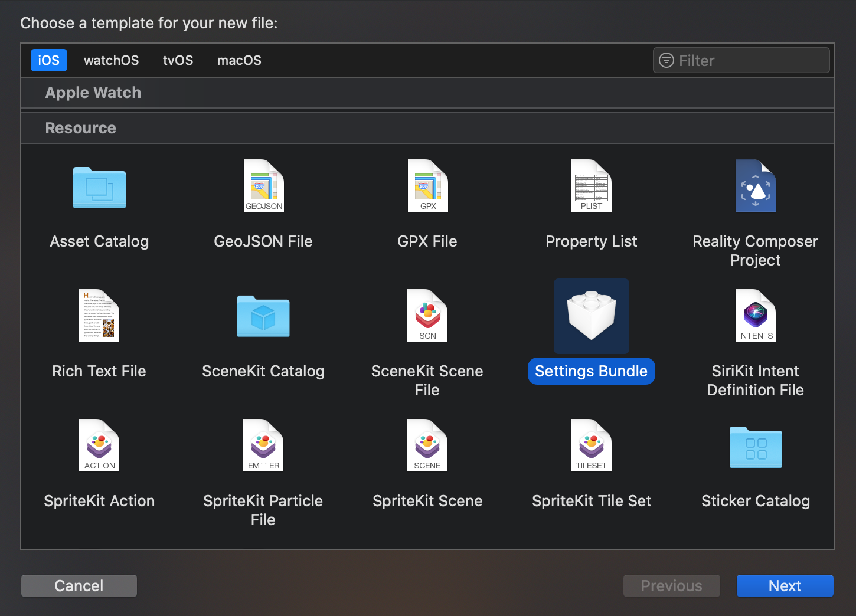
Task: Click the 'SiriKit Intent Definition File' label
Action: [756, 381]
